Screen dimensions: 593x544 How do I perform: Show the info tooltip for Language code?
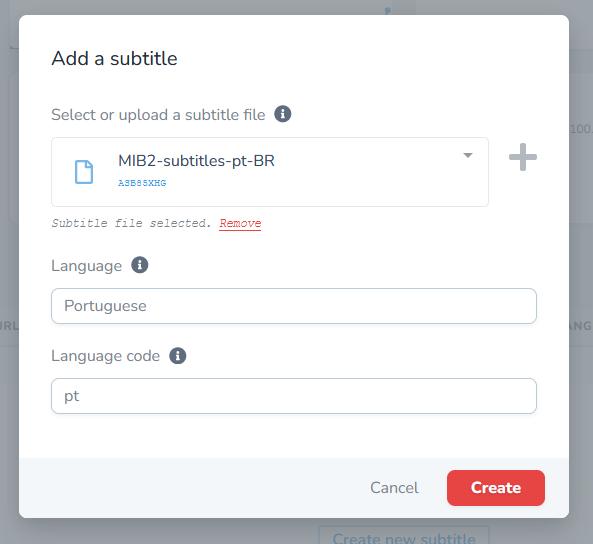coord(177,356)
